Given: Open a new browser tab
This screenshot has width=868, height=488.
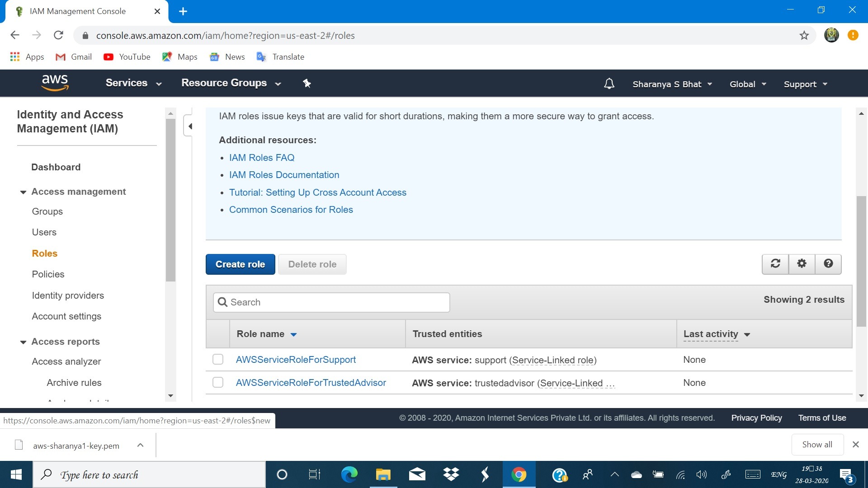Looking at the screenshot, I should 183,11.
